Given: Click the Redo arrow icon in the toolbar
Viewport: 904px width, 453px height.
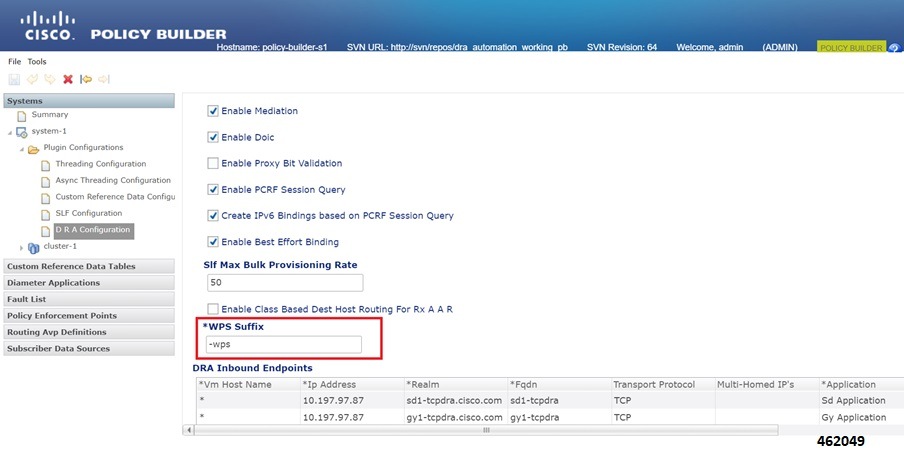Looking at the screenshot, I should 50,79.
